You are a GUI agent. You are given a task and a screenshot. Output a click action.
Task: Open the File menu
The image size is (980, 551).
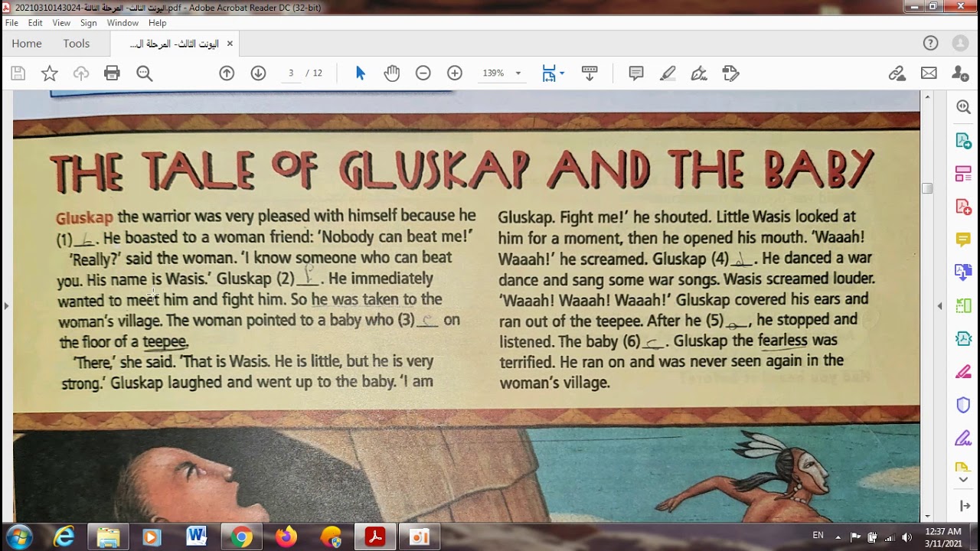point(11,23)
